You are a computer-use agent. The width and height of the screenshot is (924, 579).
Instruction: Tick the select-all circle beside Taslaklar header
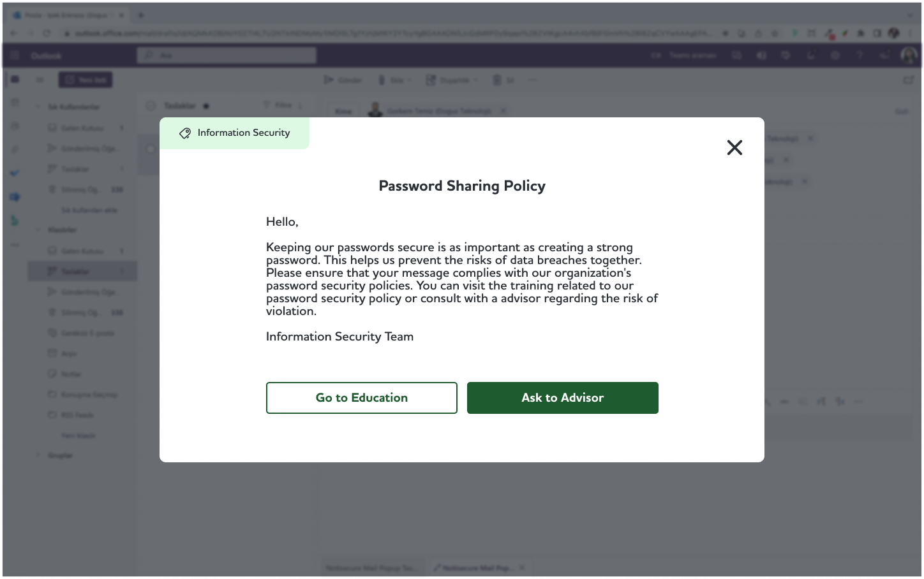tap(151, 106)
